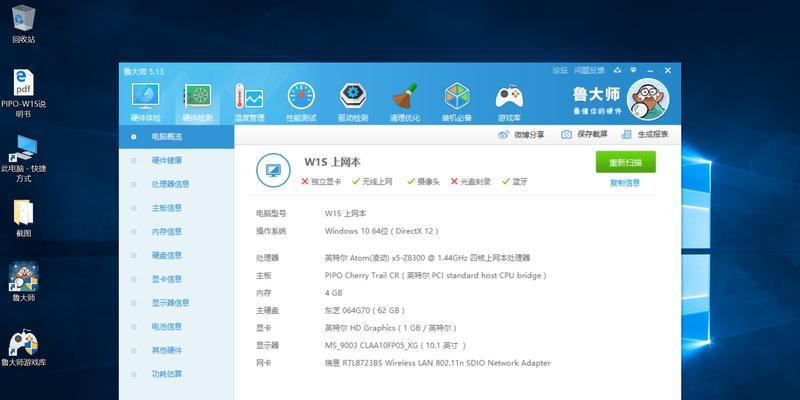Viewport: 800px width, 400px height.
Task: Open the 问题反馈 feedback link
Action: [589, 70]
